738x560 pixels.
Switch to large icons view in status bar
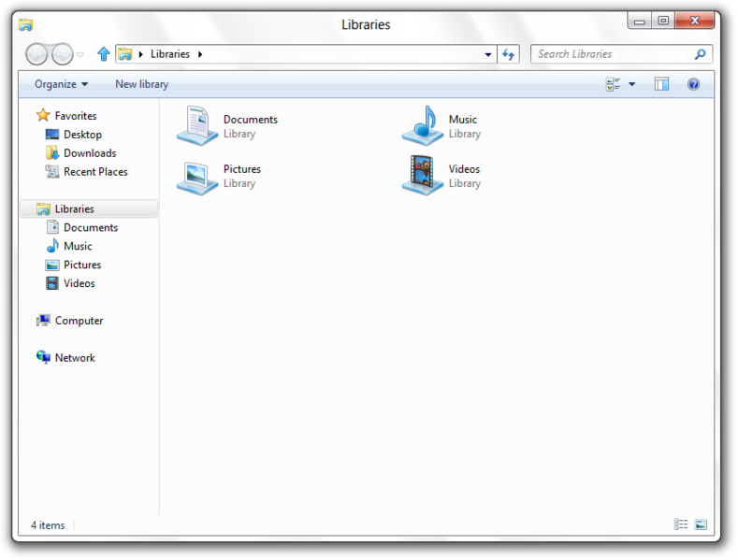point(701,524)
